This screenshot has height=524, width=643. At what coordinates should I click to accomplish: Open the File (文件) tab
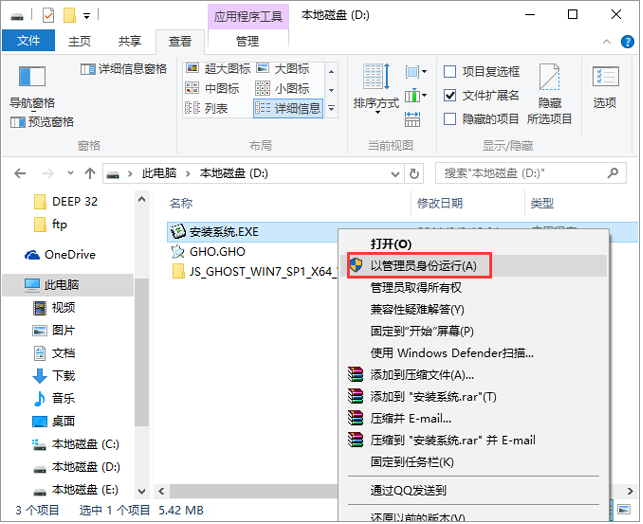[x=28, y=41]
